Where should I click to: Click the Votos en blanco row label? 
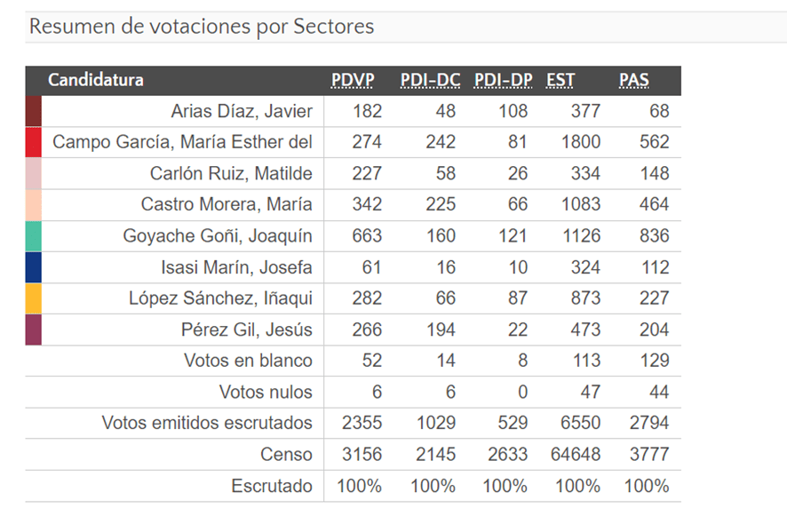pyautogui.click(x=248, y=361)
